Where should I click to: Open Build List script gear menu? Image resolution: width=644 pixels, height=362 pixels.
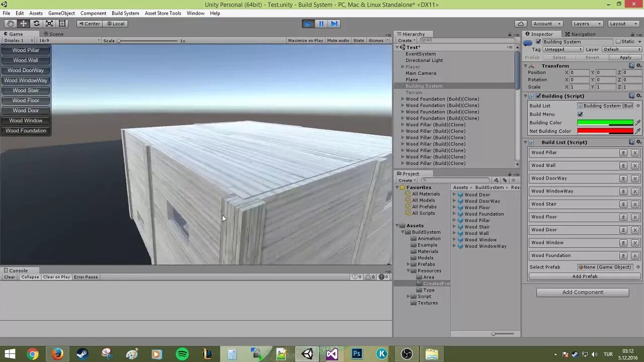[x=638, y=142]
